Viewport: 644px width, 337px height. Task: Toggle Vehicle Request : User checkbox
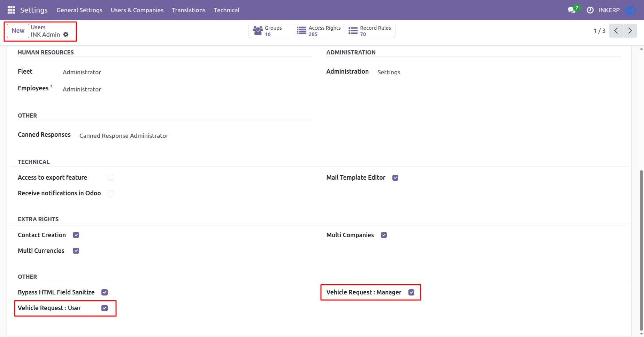click(x=105, y=308)
